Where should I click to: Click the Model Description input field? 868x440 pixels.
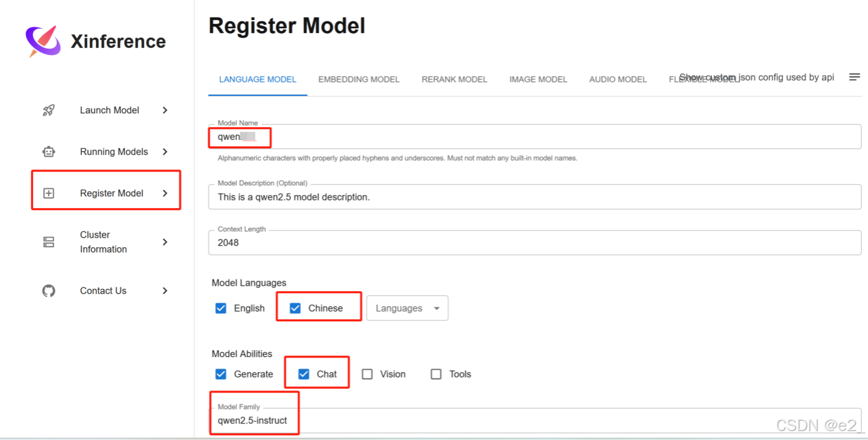point(535,197)
